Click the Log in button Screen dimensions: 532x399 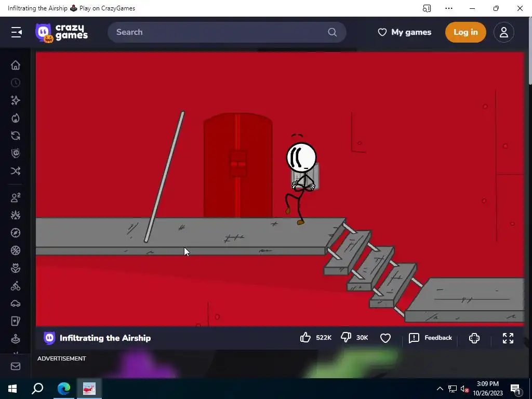[x=465, y=32]
